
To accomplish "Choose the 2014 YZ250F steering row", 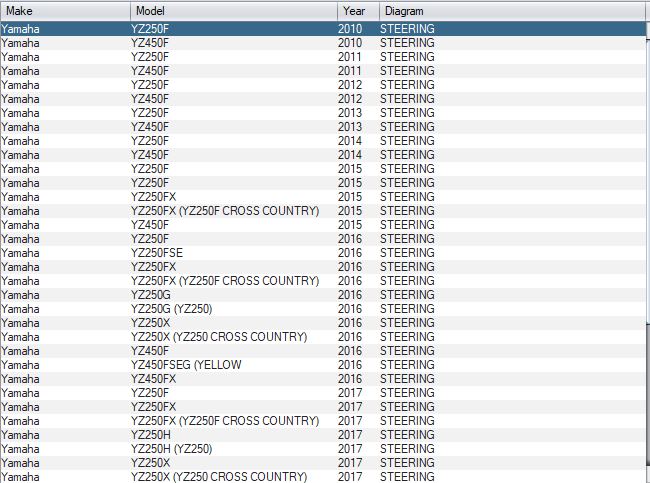I will click(x=323, y=141).
